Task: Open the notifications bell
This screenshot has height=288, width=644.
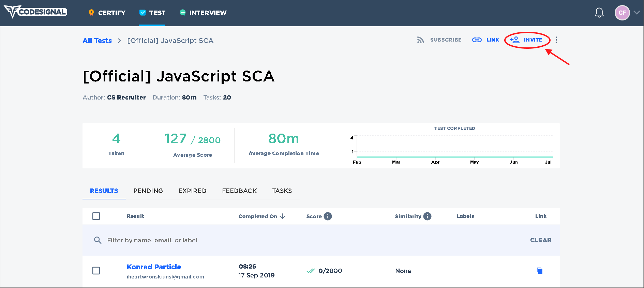Action: coord(599,13)
